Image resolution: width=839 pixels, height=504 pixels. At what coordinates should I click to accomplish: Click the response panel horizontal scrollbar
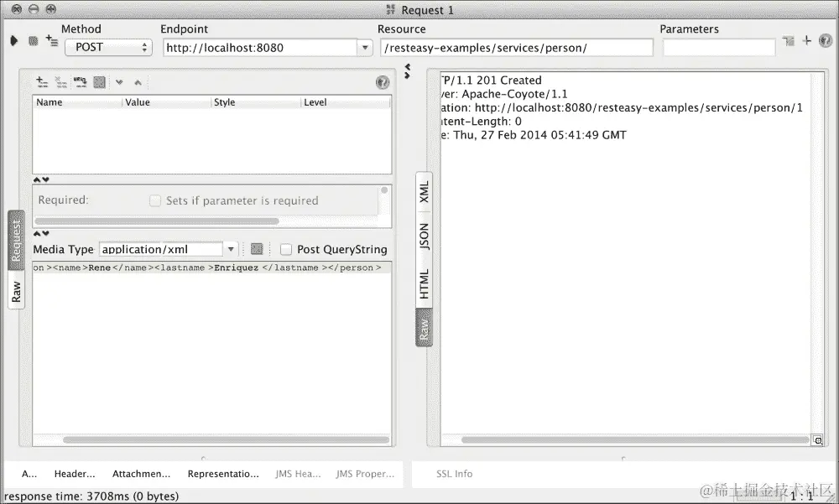[635, 439]
